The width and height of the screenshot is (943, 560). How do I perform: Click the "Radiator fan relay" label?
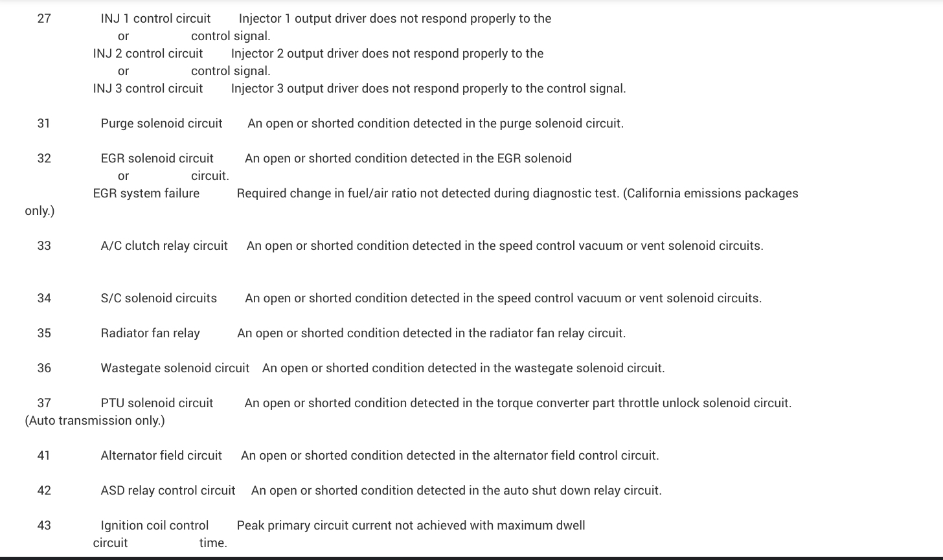[x=150, y=333]
